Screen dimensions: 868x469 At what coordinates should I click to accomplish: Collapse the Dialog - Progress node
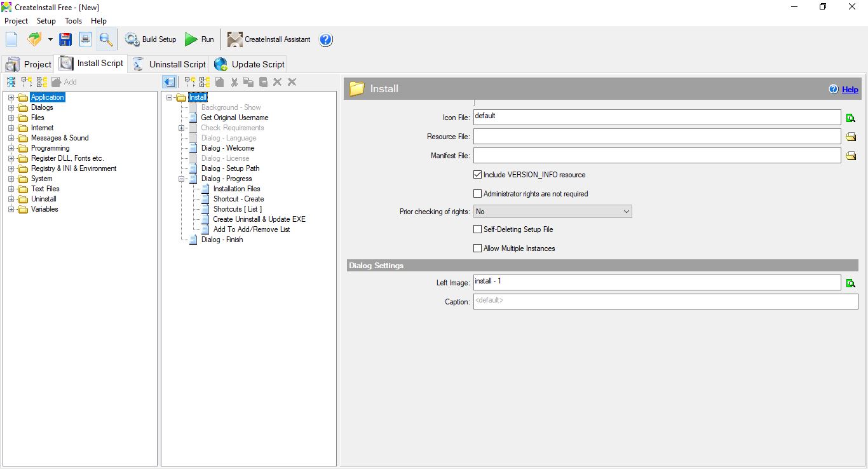click(x=182, y=179)
